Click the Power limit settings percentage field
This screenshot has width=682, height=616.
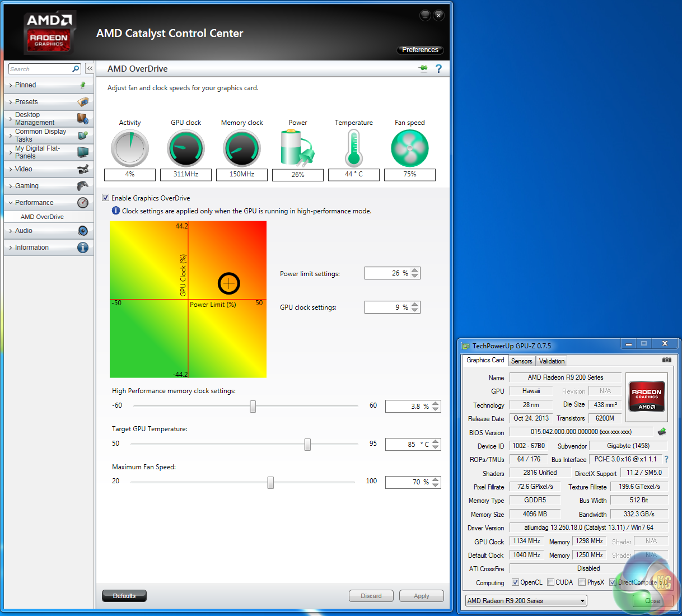click(387, 273)
